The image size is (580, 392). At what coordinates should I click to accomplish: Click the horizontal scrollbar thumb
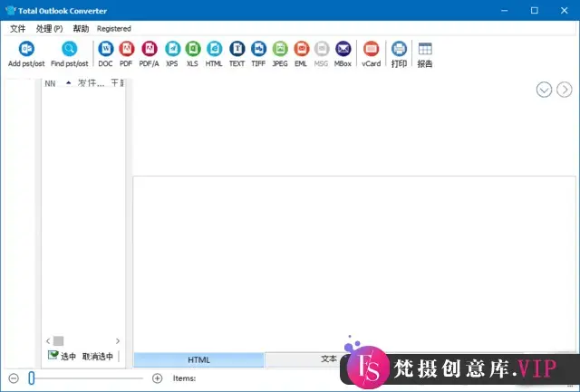pos(58,340)
